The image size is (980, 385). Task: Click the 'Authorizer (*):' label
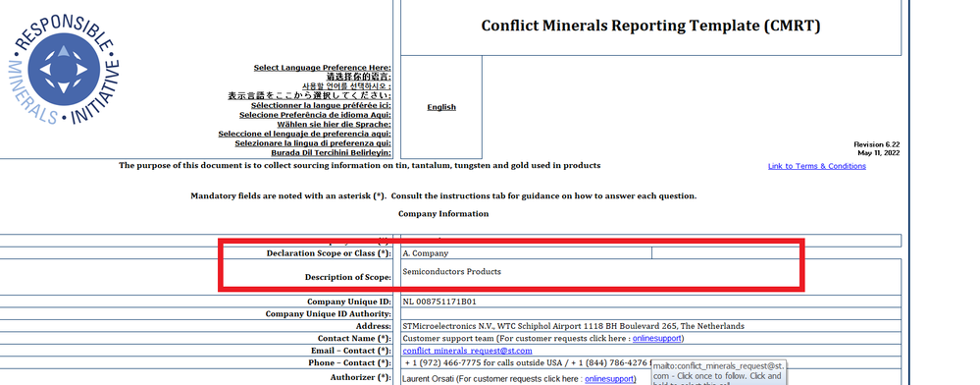click(361, 377)
